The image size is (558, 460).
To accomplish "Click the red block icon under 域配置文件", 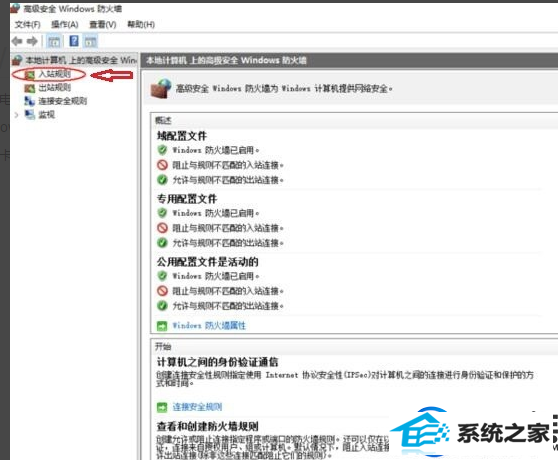I will (162, 165).
